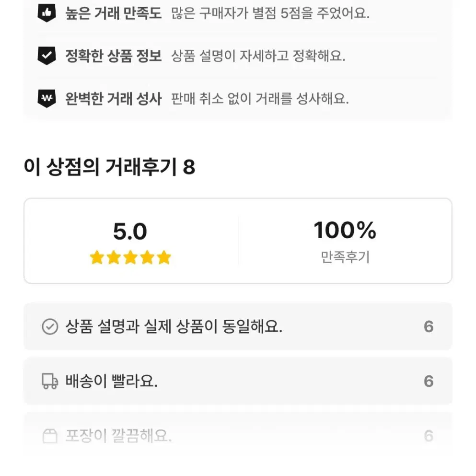The width and height of the screenshot is (476, 476).
Task: Tap the circled check review icon
Action: pos(50,326)
